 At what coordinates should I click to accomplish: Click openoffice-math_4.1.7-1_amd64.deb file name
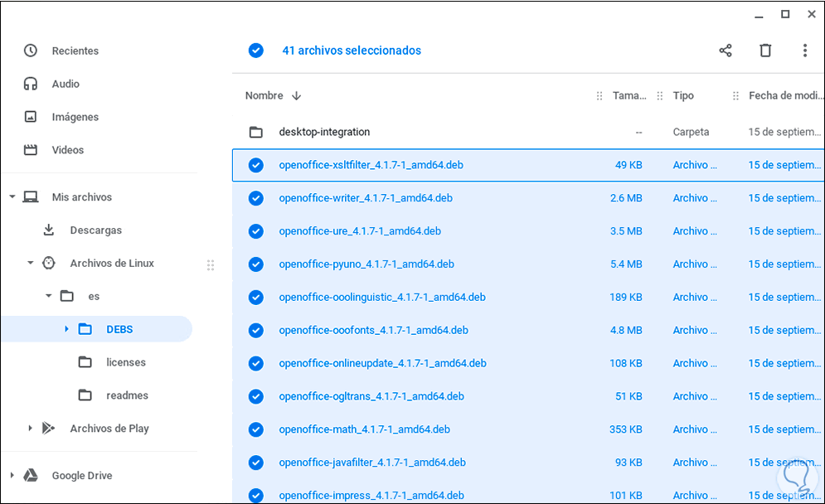click(364, 429)
